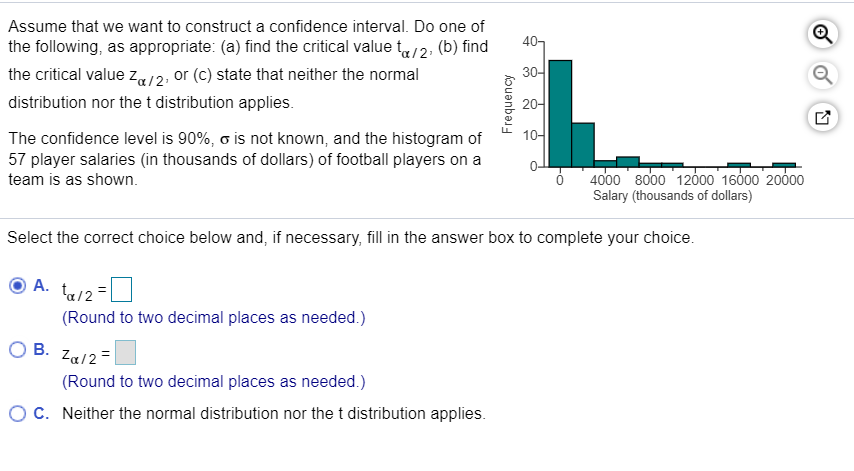This screenshot has width=854, height=471.
Task: Select option A radio button
Action: [x=17, y=285]
